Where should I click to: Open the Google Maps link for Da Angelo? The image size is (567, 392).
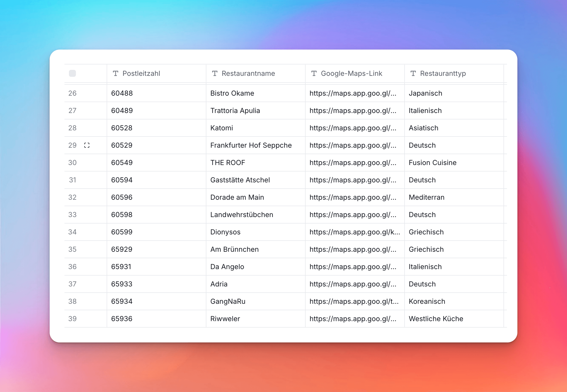(x=353, y=267)
